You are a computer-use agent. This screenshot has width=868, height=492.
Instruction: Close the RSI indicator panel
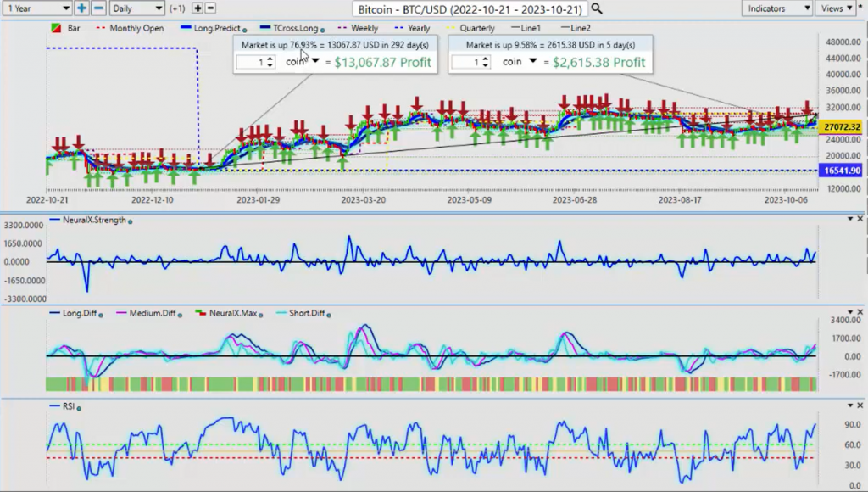click(860, 405)
